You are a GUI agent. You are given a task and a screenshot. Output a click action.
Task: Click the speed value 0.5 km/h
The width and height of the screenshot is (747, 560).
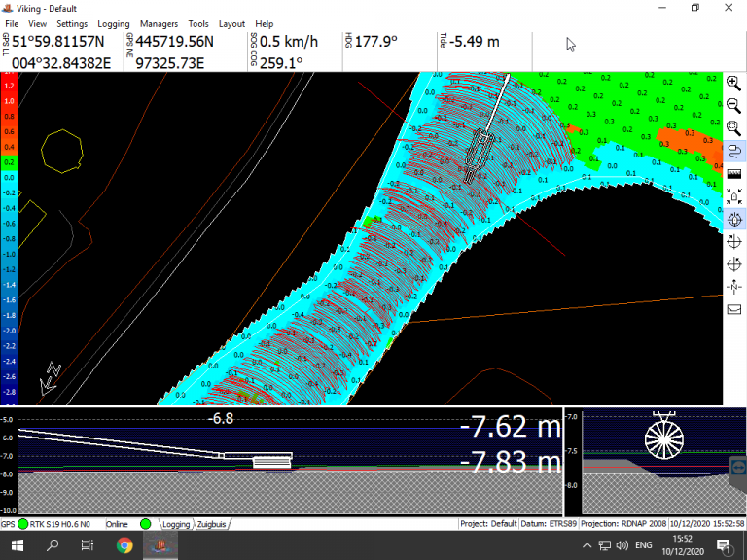[289, 42]
